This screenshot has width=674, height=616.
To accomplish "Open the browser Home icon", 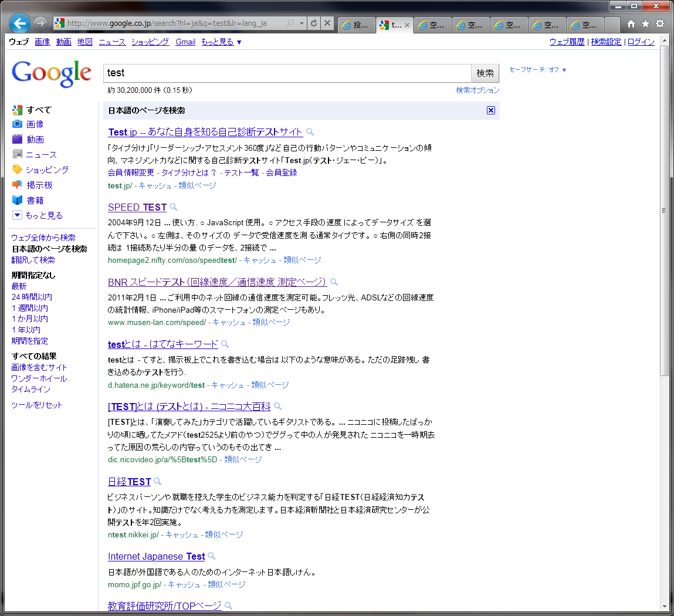I will (631, 24).
